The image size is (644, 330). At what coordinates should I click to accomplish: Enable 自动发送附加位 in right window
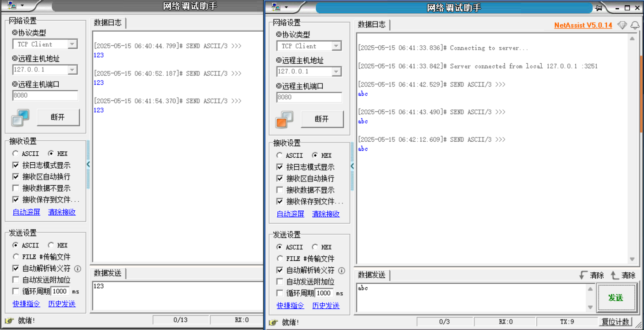280,281
